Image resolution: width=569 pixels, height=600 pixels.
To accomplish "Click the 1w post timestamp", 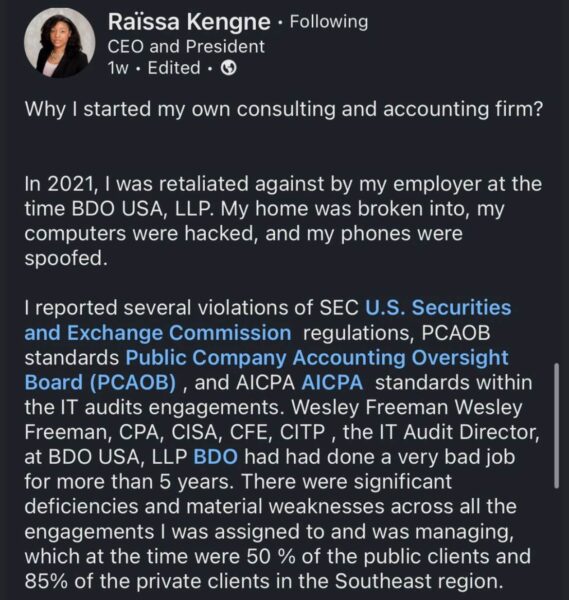I will click(x=118, y=68).
